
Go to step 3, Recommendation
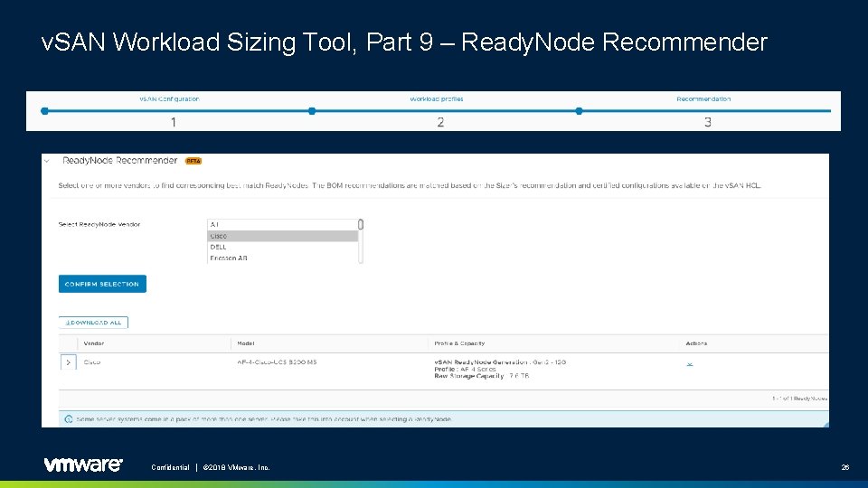click(x=579, y=111)
